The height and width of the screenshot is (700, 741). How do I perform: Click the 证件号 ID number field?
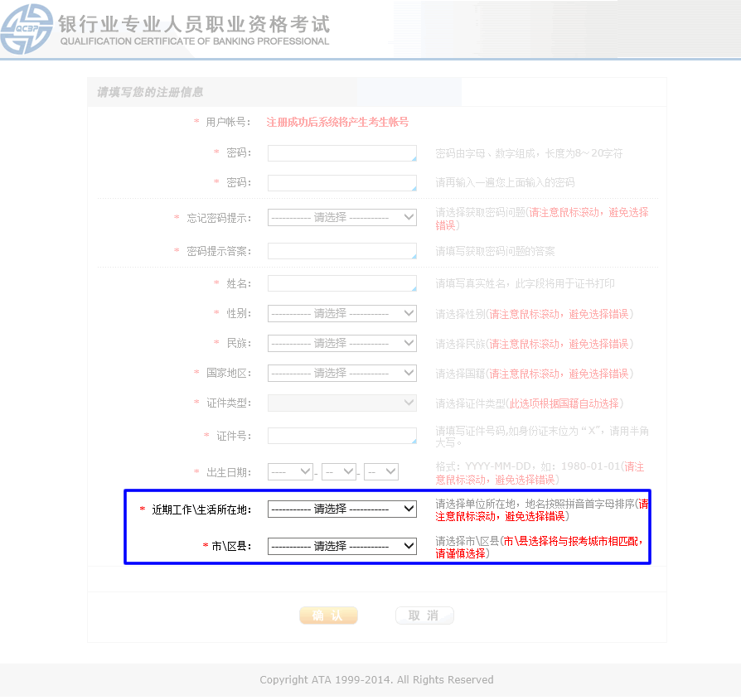(x=341, y=435)
